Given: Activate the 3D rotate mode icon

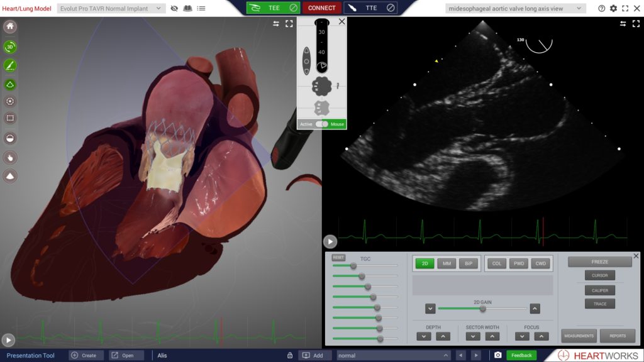Looking at the screenshot, I should tap(10, 47).
